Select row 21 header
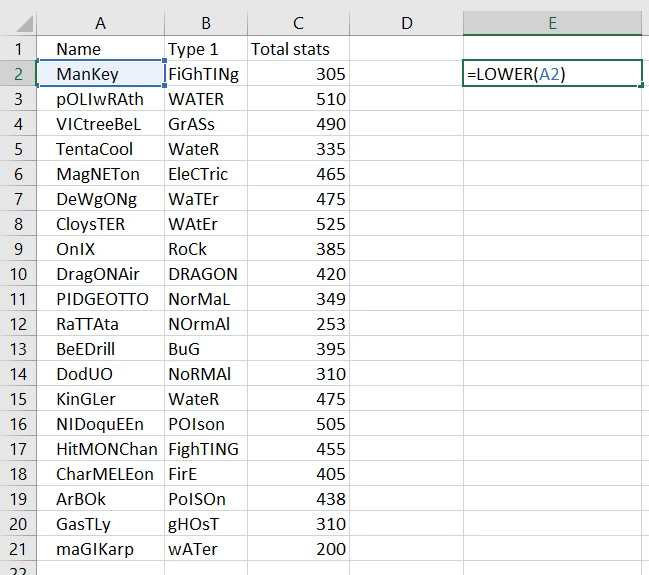 click(x=18, y=549)
